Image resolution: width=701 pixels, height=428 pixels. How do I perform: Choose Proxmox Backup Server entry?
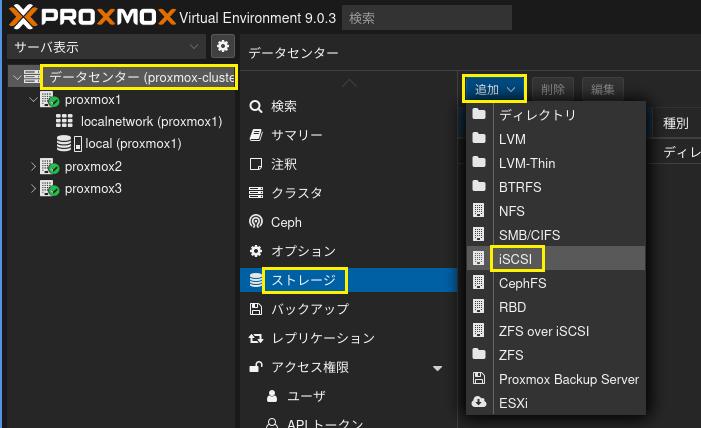point(556,379)
